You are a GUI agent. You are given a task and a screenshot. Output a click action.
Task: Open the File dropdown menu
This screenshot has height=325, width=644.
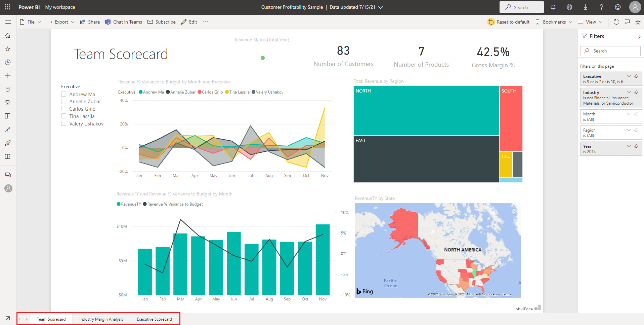click(x=31, y=22)
